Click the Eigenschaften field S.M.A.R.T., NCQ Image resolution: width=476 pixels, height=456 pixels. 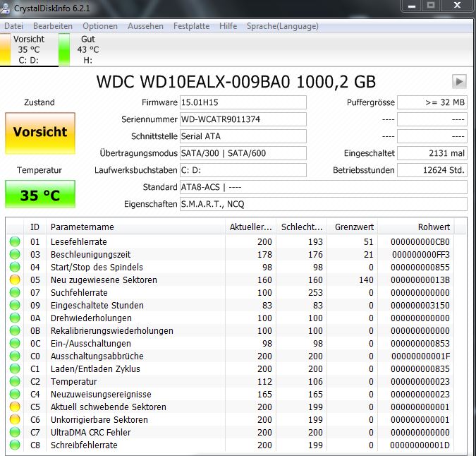tap(323, 205)
